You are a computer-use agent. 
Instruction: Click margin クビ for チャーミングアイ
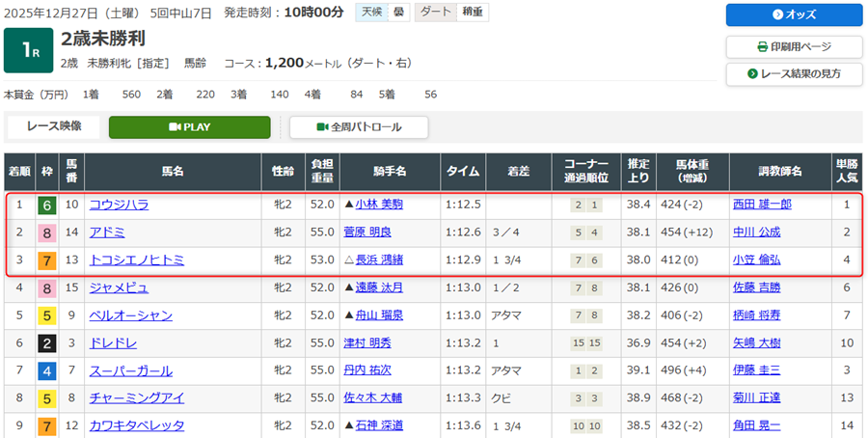[502, 398]
